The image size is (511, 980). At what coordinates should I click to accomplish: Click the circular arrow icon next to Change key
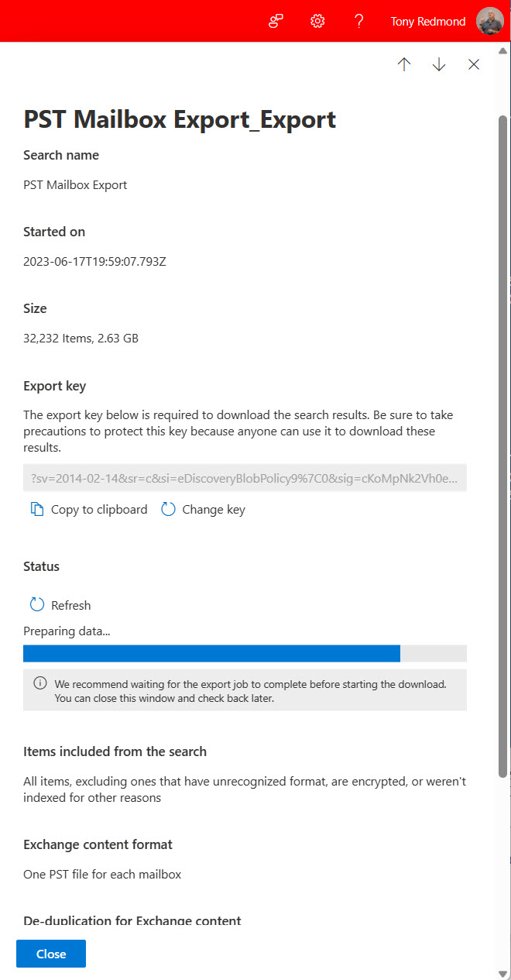point(169,509)
